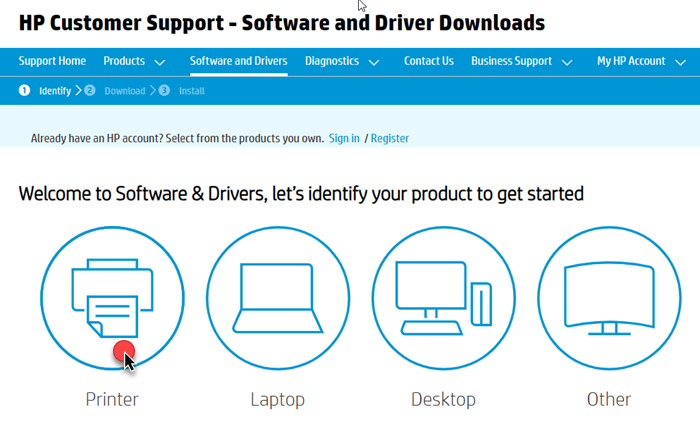700x431 pixels.
Task: Select the Printer product icon
Action: pyautogui.click(x=112, y=298)
